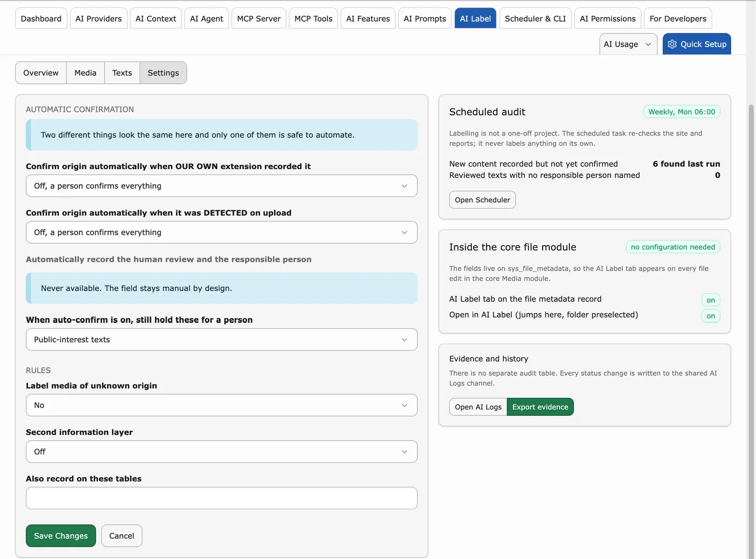This screenshot has height=559, width=756.
Task: Show the Overview sub-tab
Action: click(41, 73)
